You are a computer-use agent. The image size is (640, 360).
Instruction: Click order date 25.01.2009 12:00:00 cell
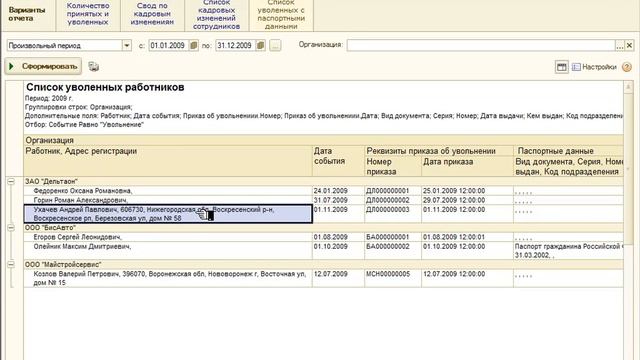[x=467, y=191]
